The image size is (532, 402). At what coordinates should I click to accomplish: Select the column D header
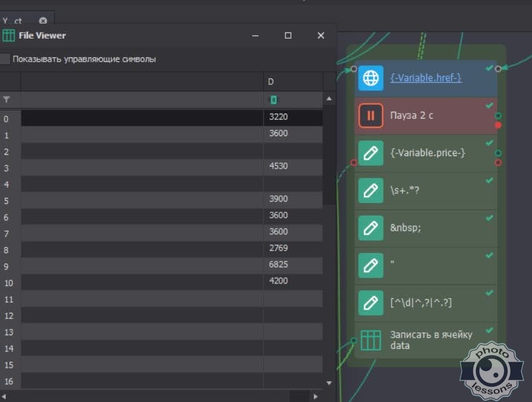coord(292,82)
